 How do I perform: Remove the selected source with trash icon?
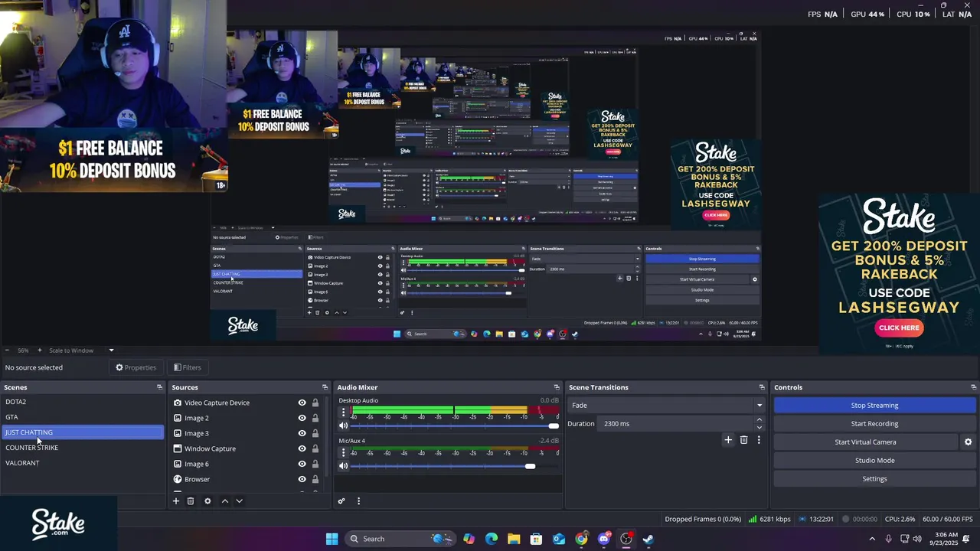(191, 501)
